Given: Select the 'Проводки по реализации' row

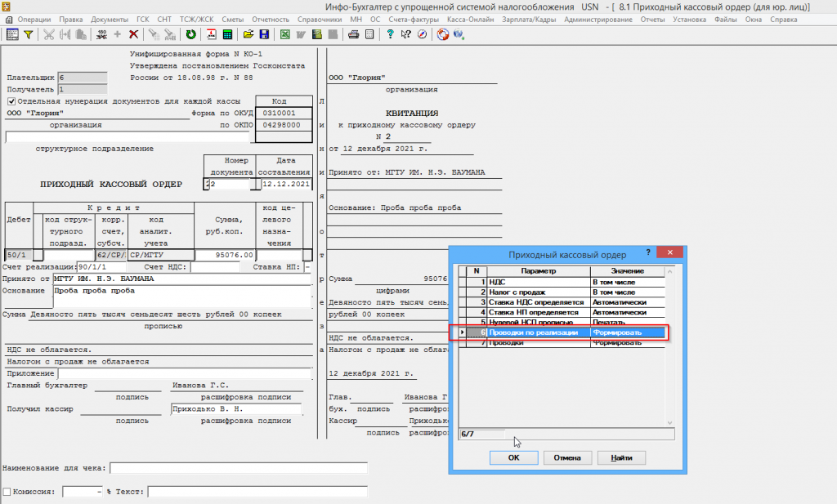Looking at the screenshot, I should click(x=562, y=332).
